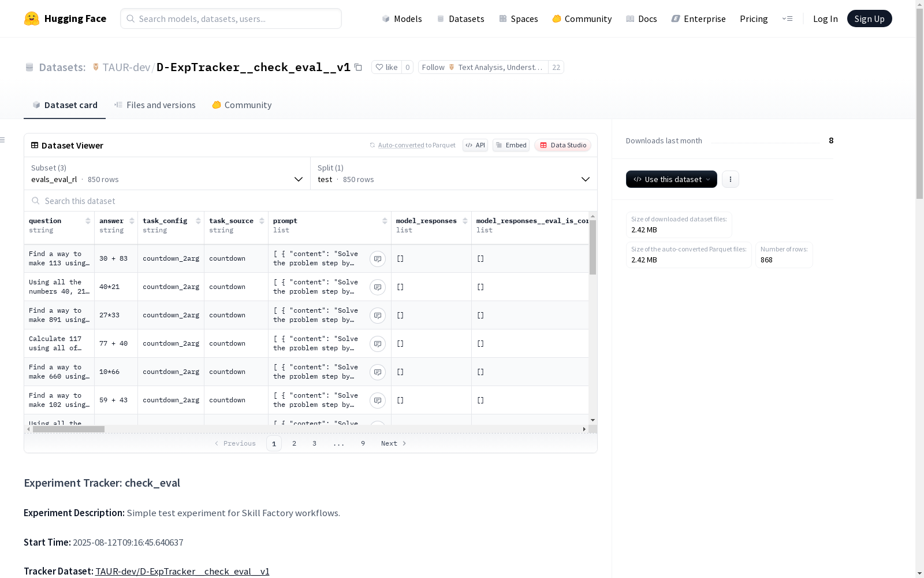
Task: Sort by the prompt column
Action: (x=385, y=221)
